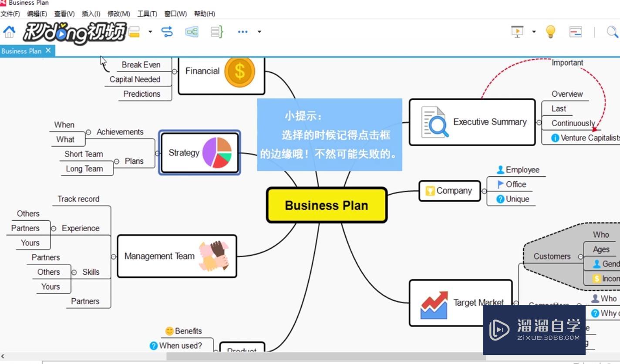
Task: Click the Home icon in the toolbar
Action: coord(9,31)
